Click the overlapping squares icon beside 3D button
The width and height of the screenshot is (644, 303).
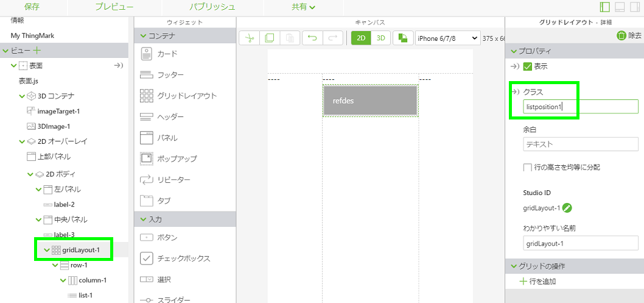coord(403,38)
